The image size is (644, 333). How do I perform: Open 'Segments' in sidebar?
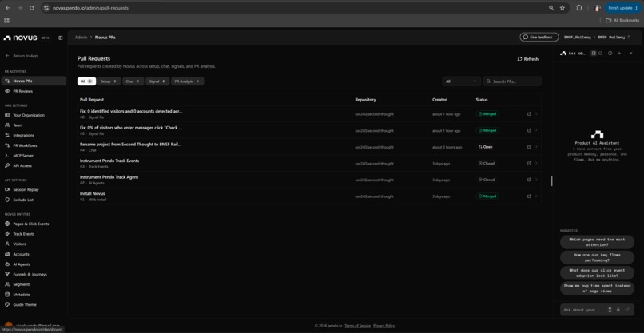click(34, 284)
